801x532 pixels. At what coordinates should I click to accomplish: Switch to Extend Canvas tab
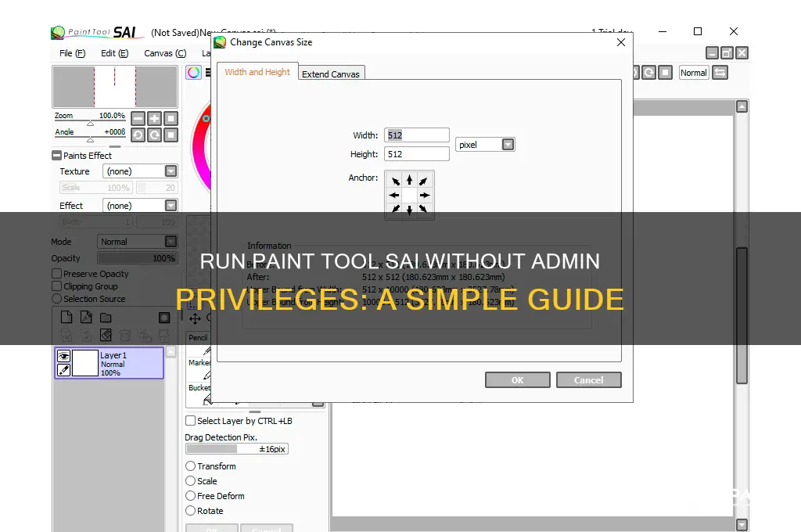tap(331, 74)
